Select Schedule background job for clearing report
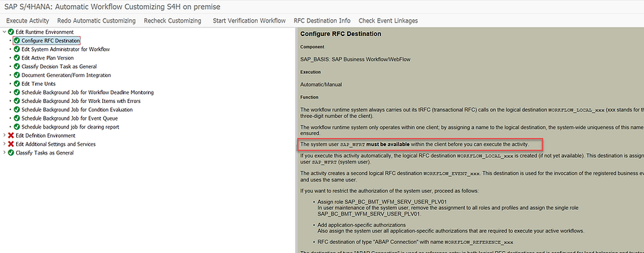644x253 pixels. pyautogui.click(x=70, y=126)
